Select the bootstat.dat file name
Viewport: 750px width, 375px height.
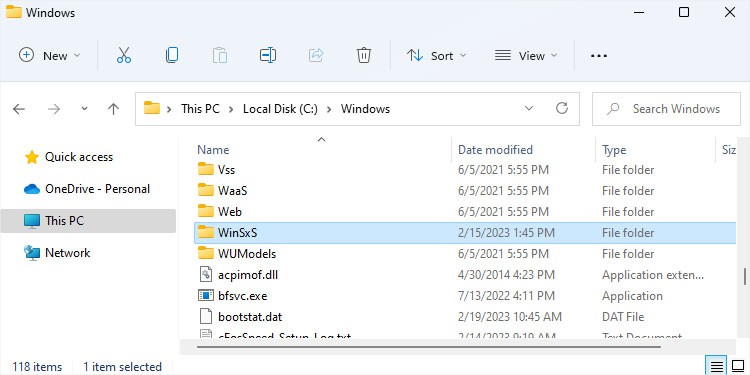pyautogui.click(x=250, y=317)
